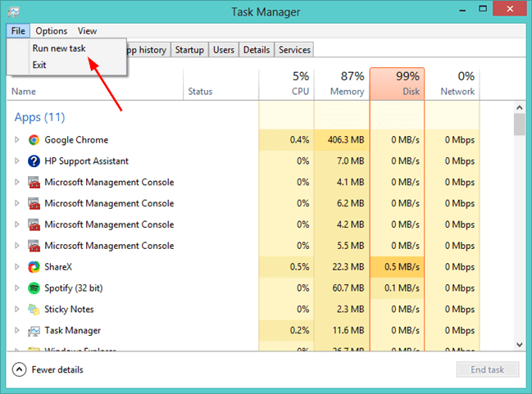
Task: Select the ShareX process name
Action: [x=58, y=267]
